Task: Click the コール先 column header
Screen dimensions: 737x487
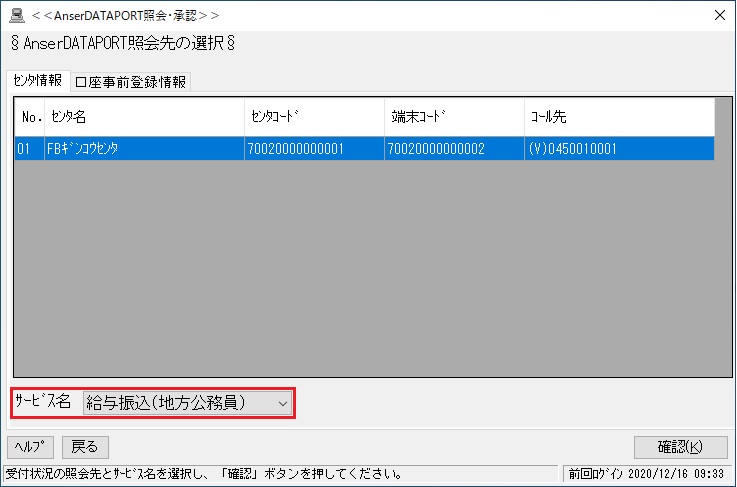Action: point(619,117)
